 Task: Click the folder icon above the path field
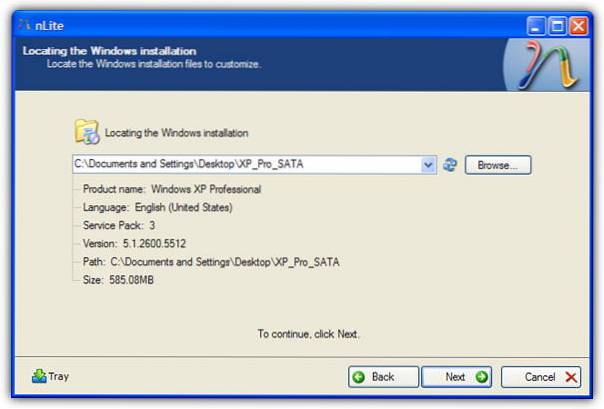[x=87, y=132]
